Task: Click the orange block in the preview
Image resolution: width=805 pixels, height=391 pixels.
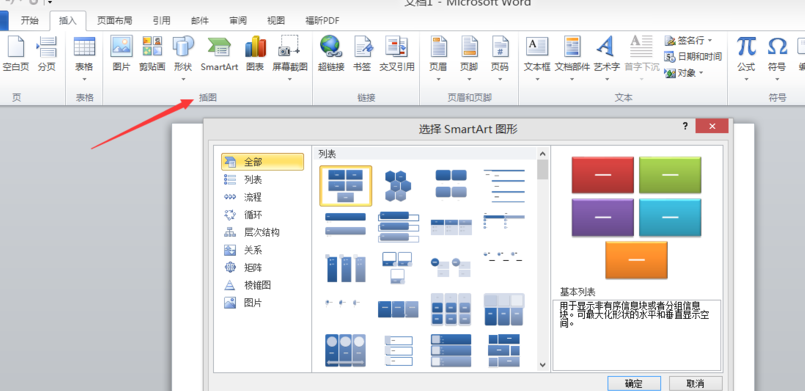Action: point(636,260)
